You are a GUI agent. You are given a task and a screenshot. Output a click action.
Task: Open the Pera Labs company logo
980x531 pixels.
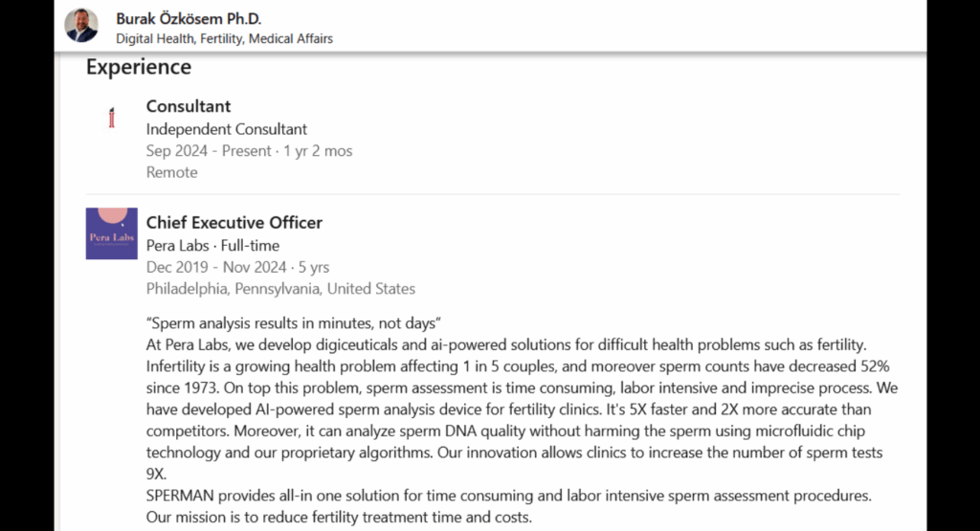111,233
